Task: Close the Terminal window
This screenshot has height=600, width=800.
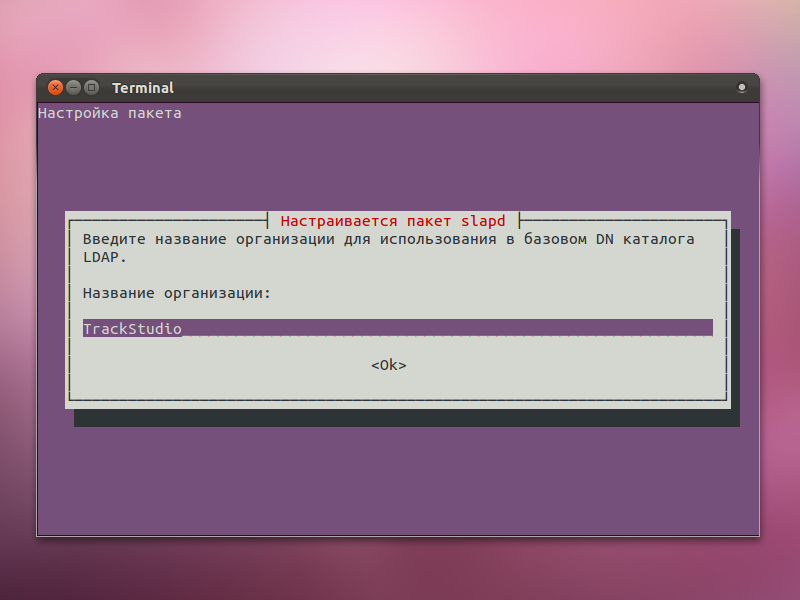Action: (x=56, y=88)
